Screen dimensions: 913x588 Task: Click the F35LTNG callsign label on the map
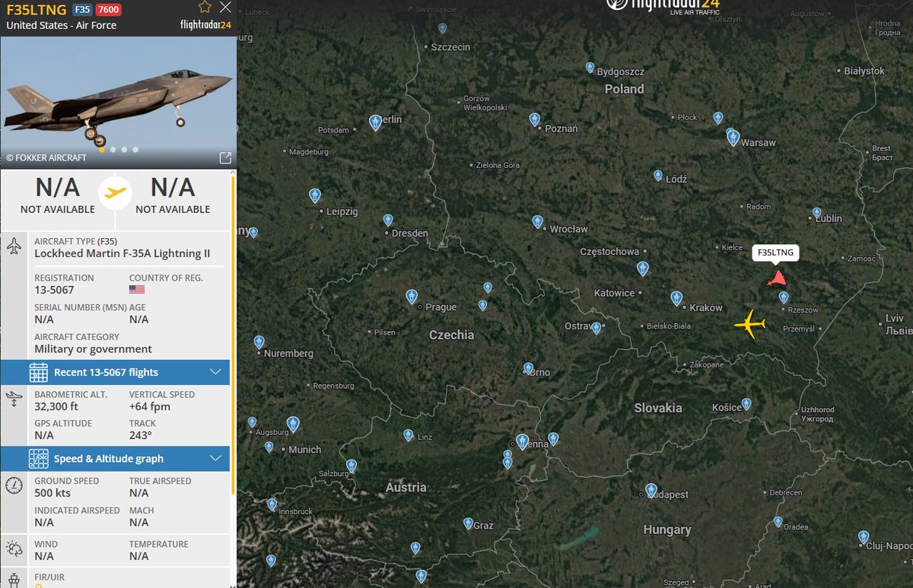coord(776,253)
